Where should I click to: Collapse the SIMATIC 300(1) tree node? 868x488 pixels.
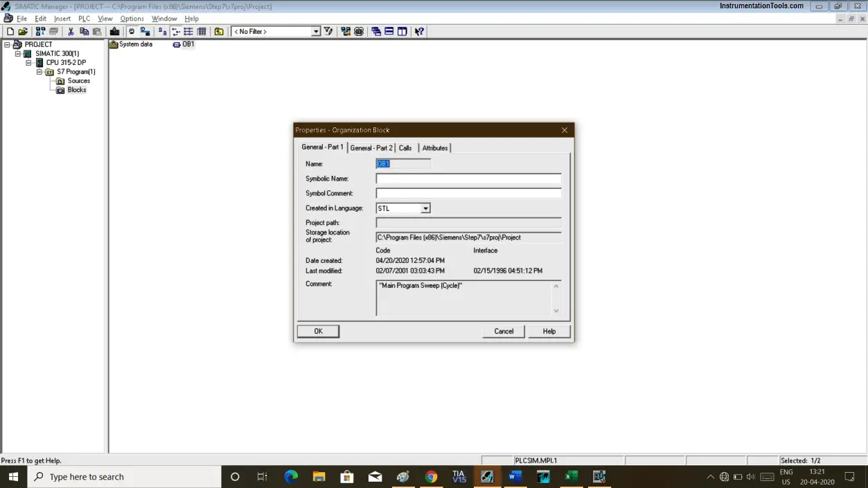(17, 53)
